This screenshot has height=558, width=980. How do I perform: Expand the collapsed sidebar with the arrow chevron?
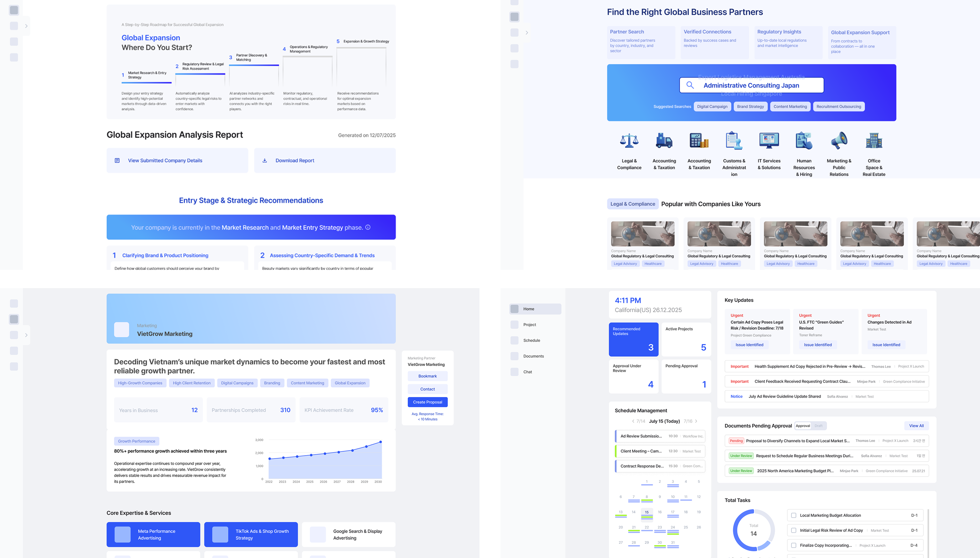point(26,26)
